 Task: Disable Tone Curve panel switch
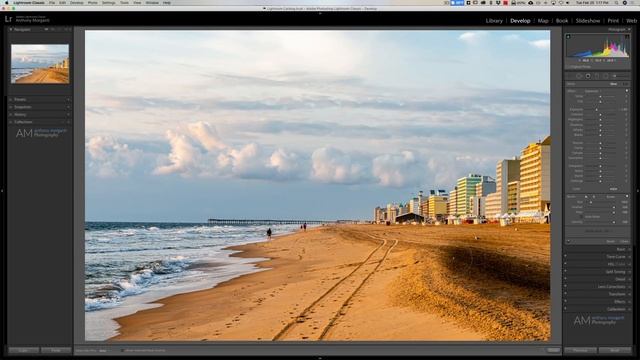click(566, 257)
